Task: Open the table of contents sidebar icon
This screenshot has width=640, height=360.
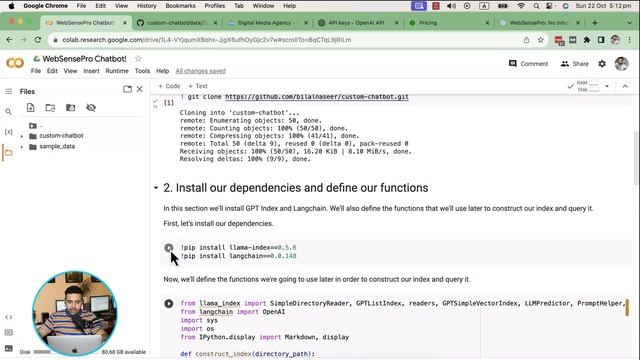Action: (x=8, y=91)
